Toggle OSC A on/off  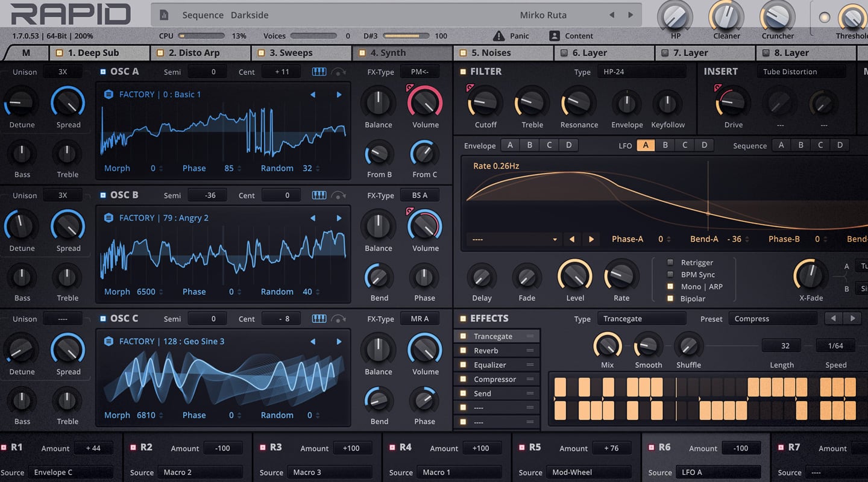(104, 72)
